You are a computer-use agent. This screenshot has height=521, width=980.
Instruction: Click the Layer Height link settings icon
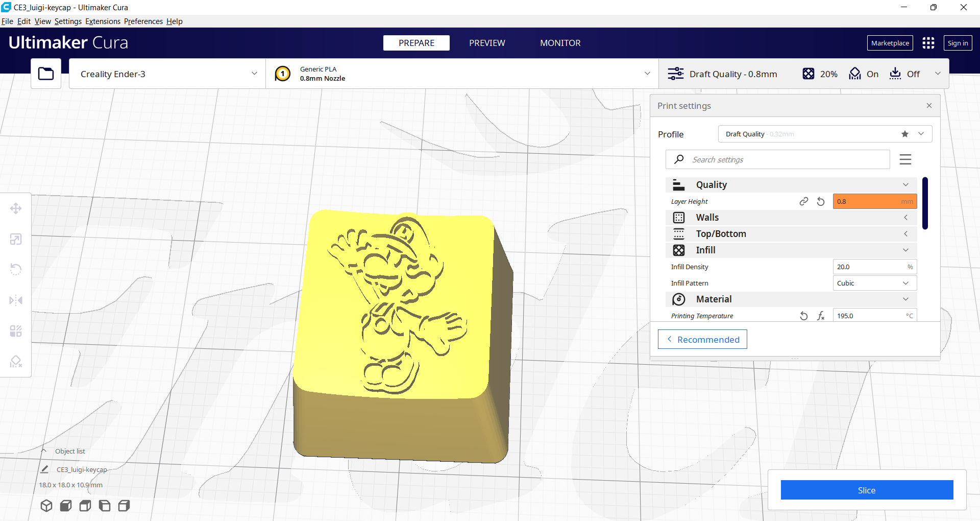click(804, 202)
